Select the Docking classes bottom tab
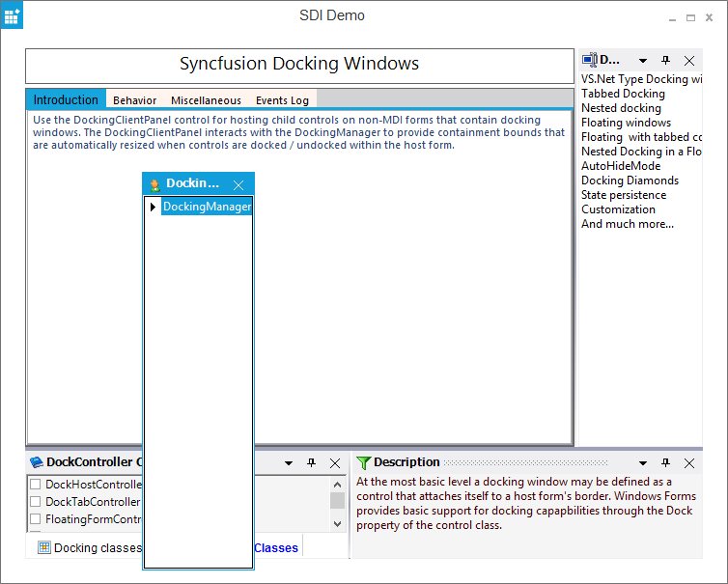728x584 pixels. pos(89,548)
